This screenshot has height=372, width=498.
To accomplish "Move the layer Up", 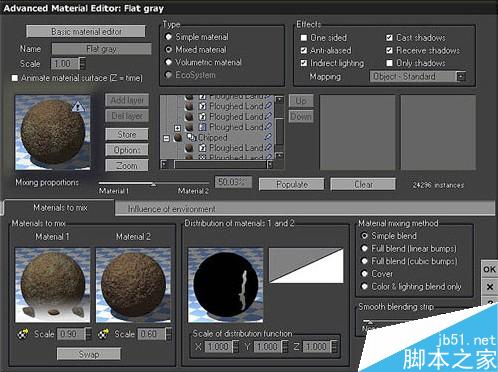I will [301, 101].
